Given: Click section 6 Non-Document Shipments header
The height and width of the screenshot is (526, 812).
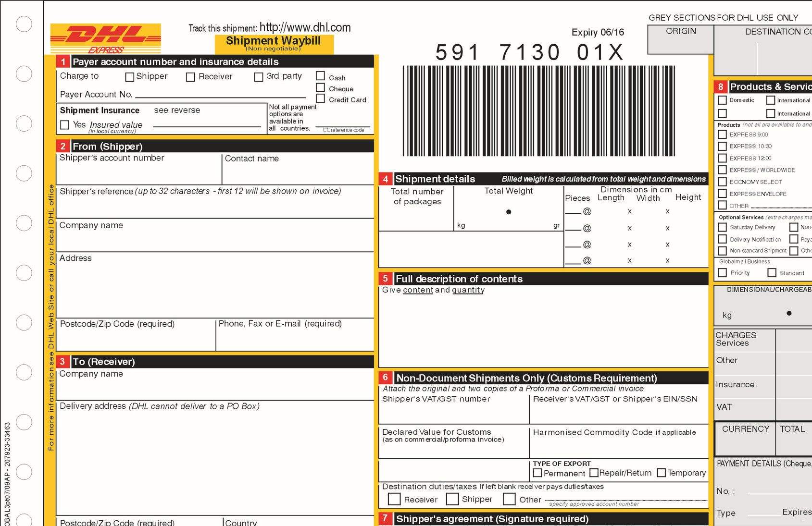Looking at the screenshot, I should pos(543,378).
